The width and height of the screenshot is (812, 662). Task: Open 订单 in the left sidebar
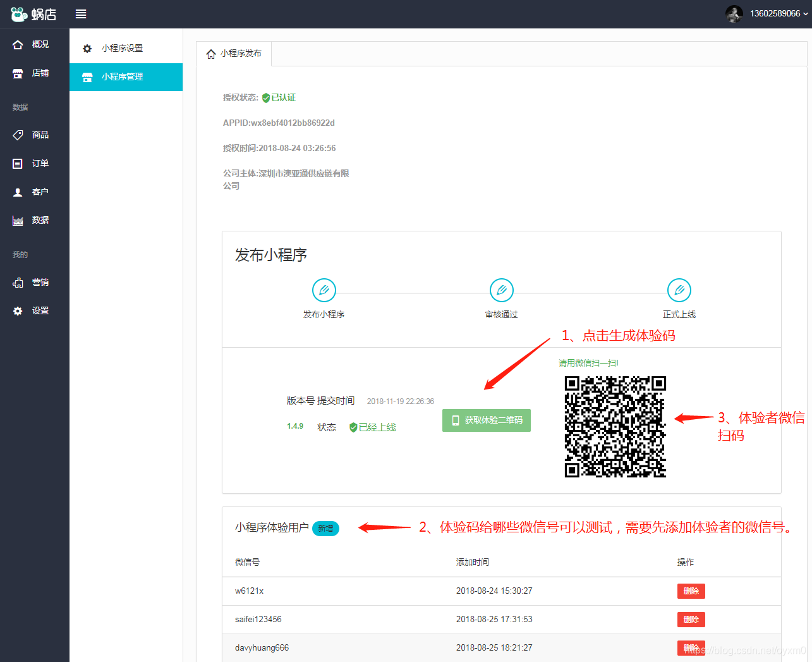[34, 163]
